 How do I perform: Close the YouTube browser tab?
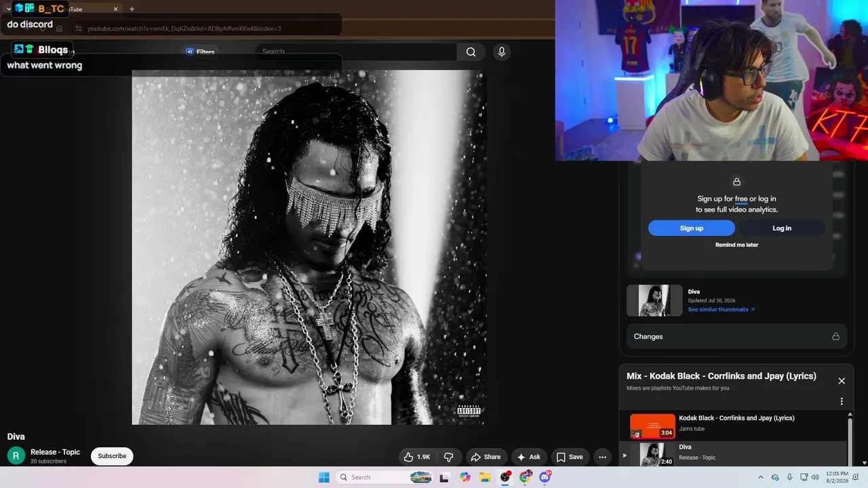(115, 9)
